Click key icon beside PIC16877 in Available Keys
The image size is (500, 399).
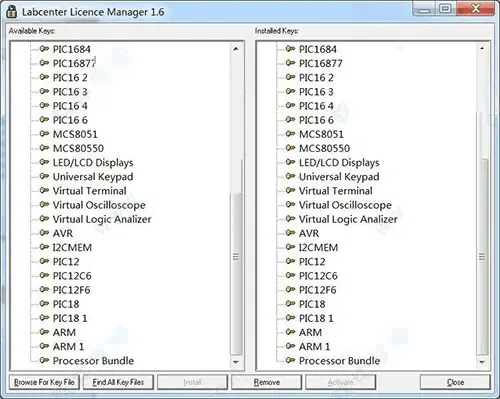coord(44,63)
